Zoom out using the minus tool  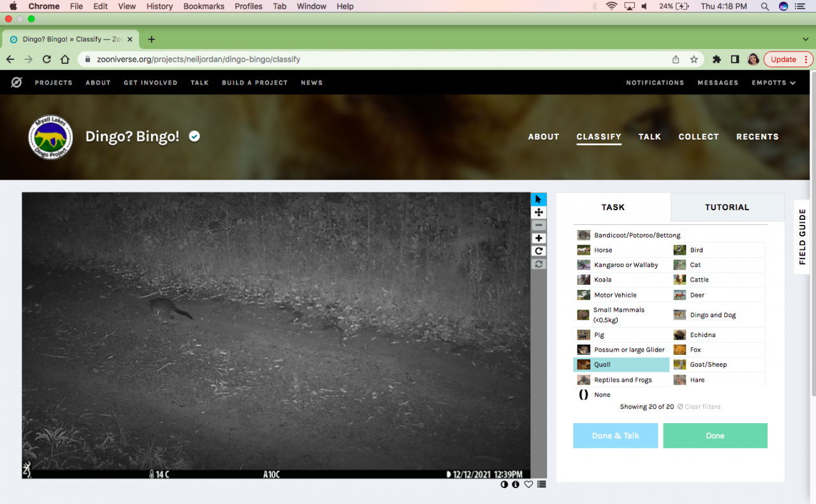[x=539, y=226]
